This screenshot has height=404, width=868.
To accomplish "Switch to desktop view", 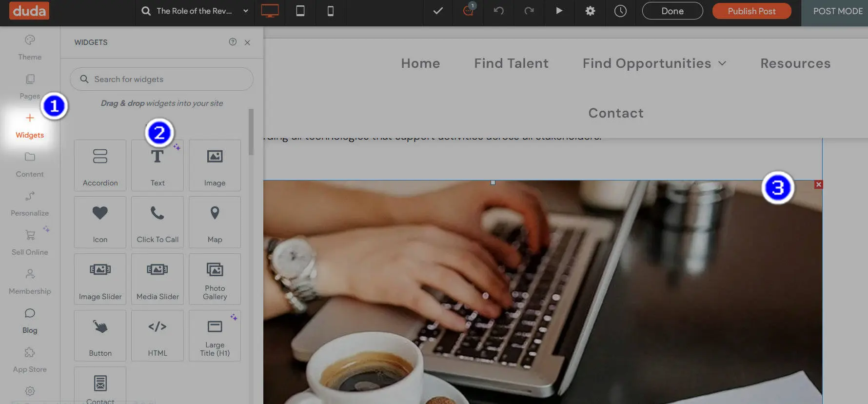I will tap(270, 11).
